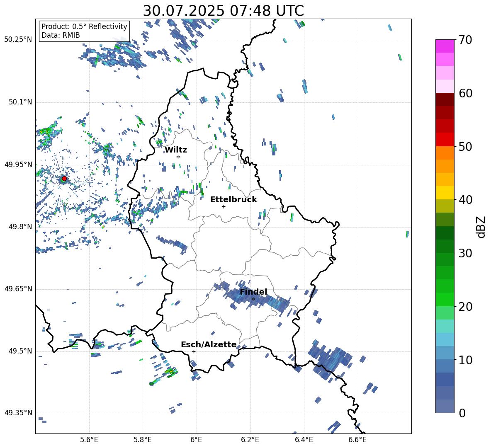Click the bright red band just above 50 dBZ
The width and height of the screenshot is (491, 448).
click(x=445, y=140)
